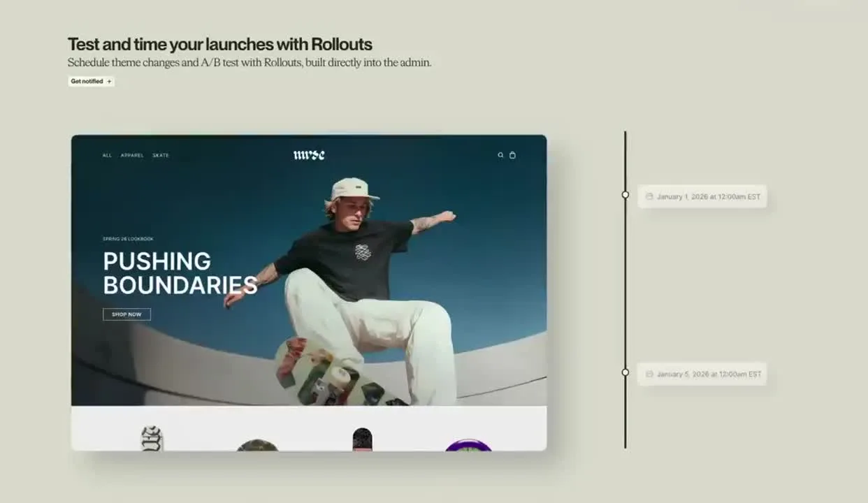
Task: Click the Get notified button
Action: 91,81
